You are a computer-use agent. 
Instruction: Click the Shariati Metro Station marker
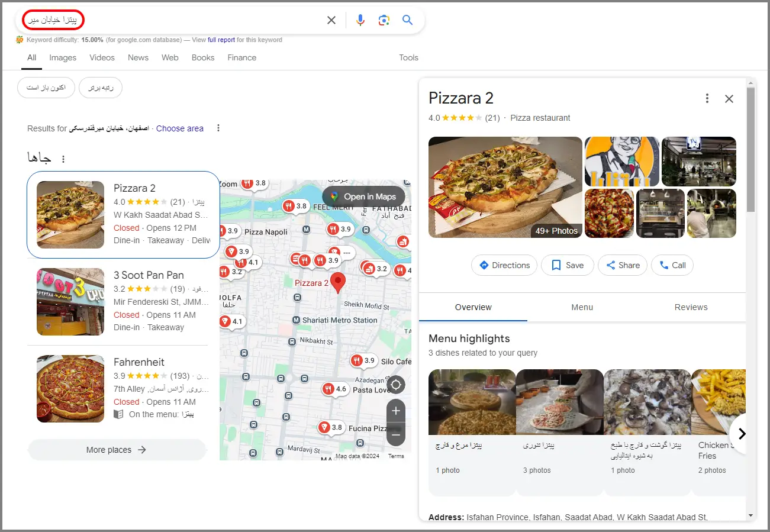[297, 320]
